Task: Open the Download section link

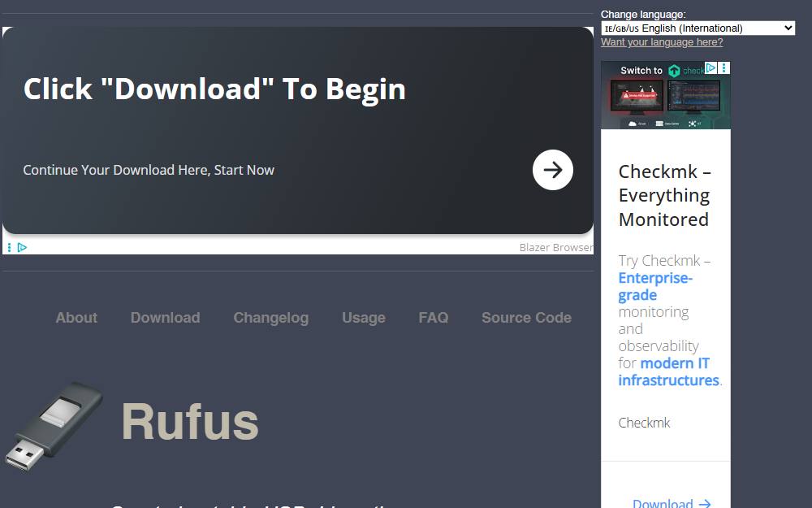Action: pyautogui.click(x=165, y=317)
